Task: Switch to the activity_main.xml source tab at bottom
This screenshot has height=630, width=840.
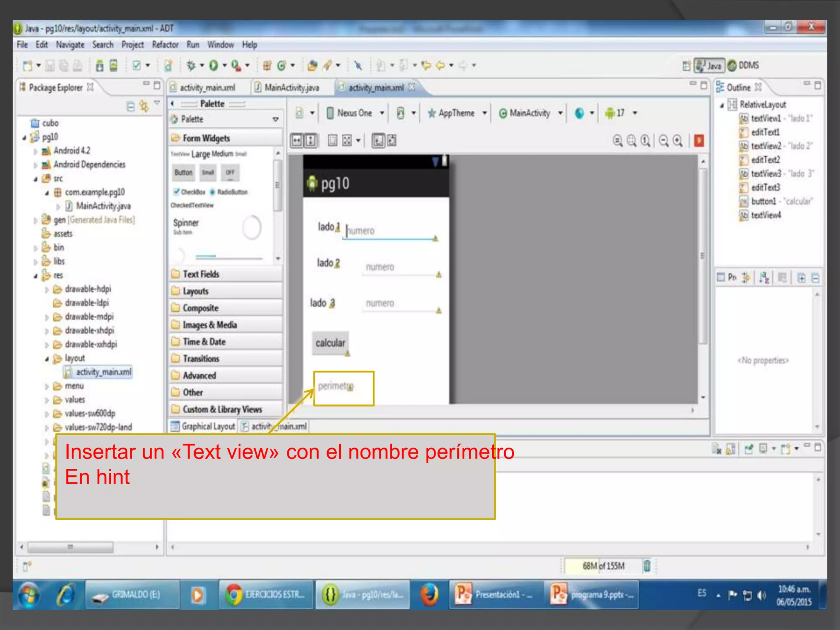Action: click(x=274, y=427)
